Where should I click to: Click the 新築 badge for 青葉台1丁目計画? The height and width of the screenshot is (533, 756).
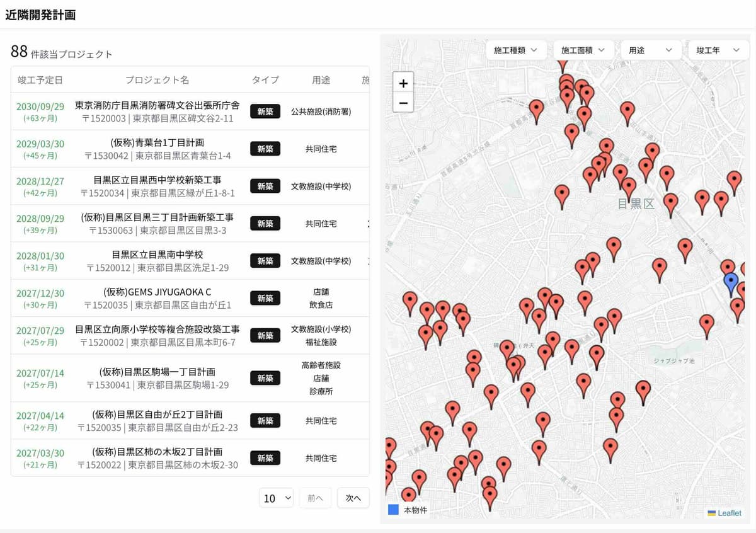pos(265,149)
